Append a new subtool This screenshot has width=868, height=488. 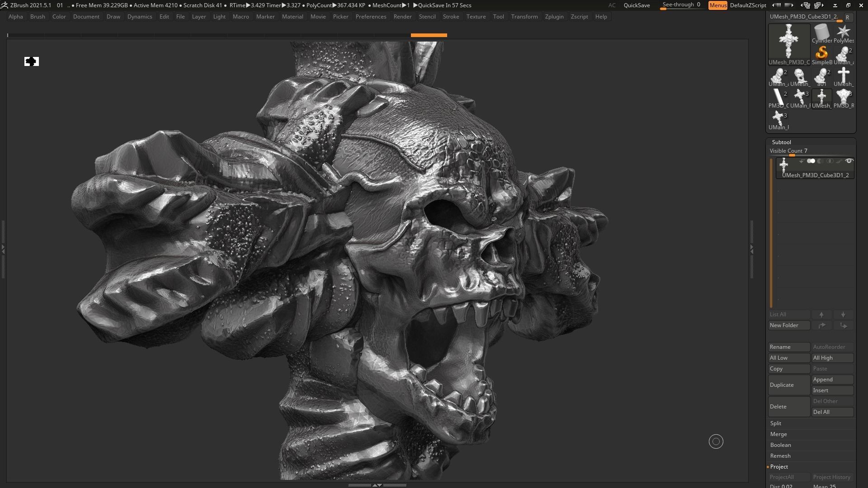(x=832, y=380)
